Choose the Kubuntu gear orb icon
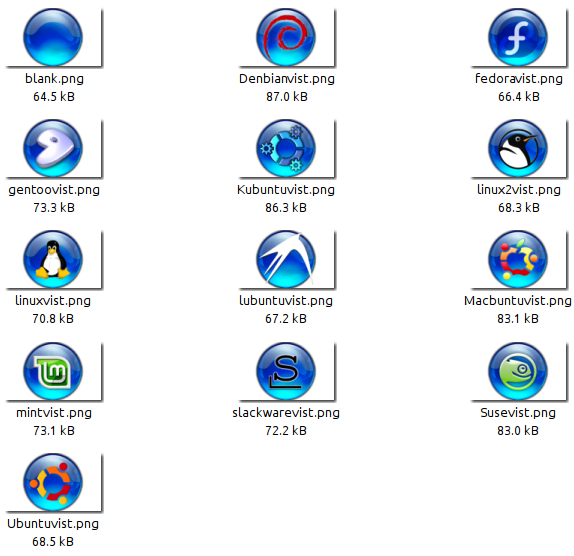The width and height of the screenshot is (574, 556). click(x=286, y=148)
